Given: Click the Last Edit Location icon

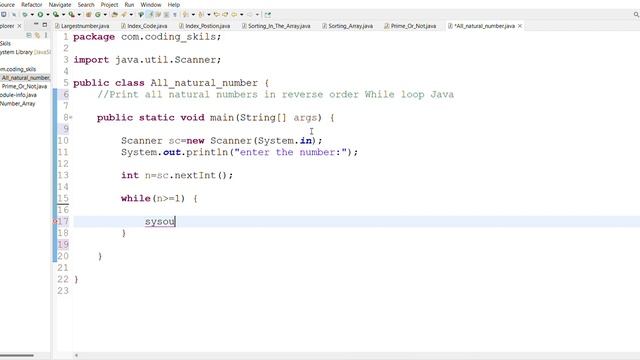Looking at the screenshot, I should coord(216,15).
